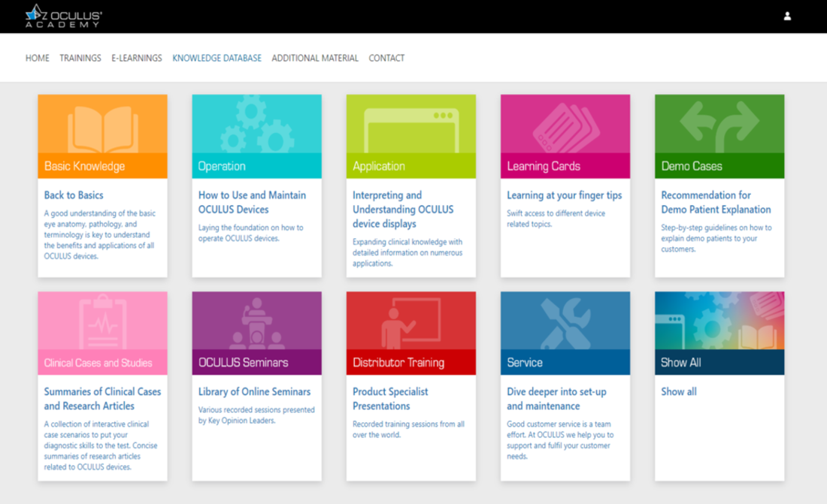Open the Demo Cases arrows icon
The height and width of the screenshot is (504, 827).
(x=719, y=125)
